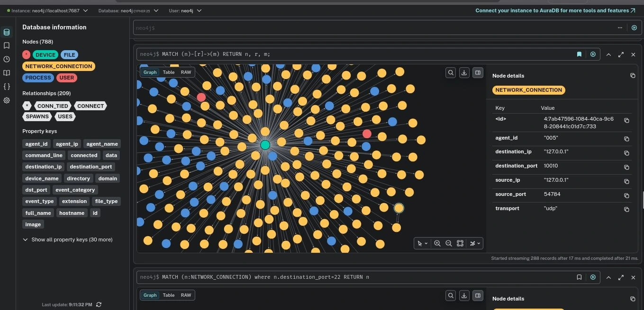Open the Parameters curly braces icon
The width and height of the screenshot is (644, 310).
[7, 87]
